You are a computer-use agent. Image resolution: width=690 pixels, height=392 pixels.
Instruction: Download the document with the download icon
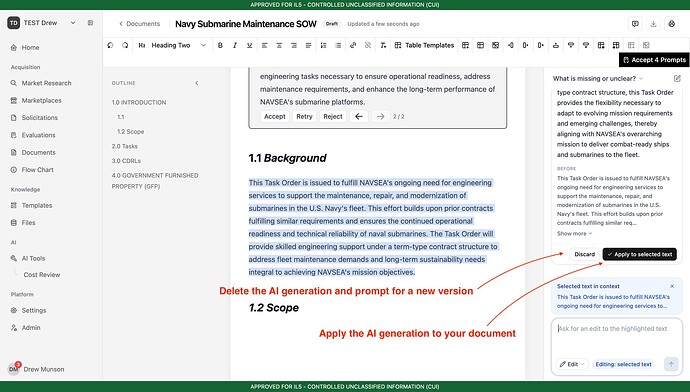pyautogui.click(x=653, y=24)
